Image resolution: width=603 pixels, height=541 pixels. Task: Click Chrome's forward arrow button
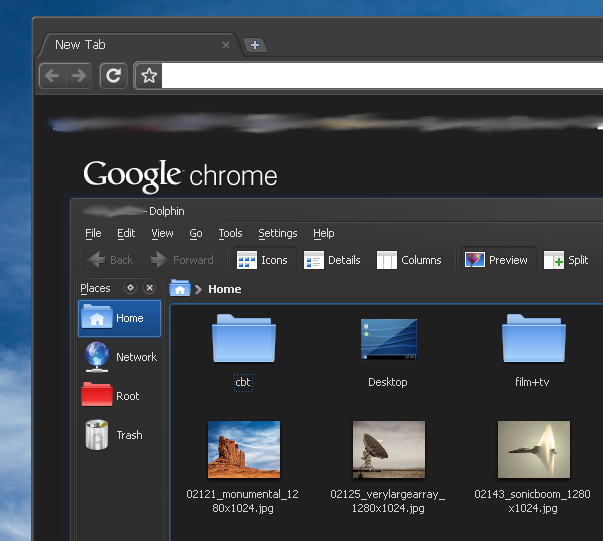(x=79, y=76)
